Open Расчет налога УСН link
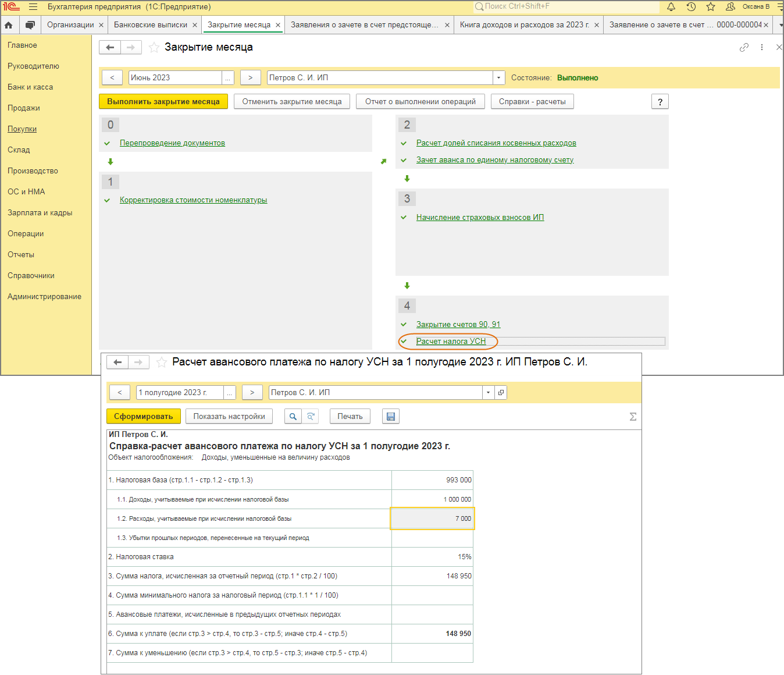Viewport: 784px width, 675px height. [451, 341]
